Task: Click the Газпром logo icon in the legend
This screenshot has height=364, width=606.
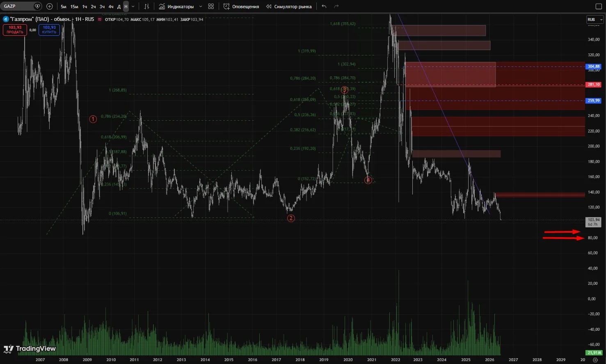Action: coord(6,19)
